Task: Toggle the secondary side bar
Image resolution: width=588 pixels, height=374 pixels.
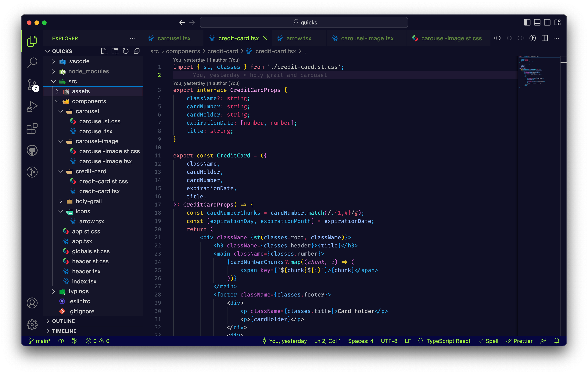Action: (x=547, y=23)
